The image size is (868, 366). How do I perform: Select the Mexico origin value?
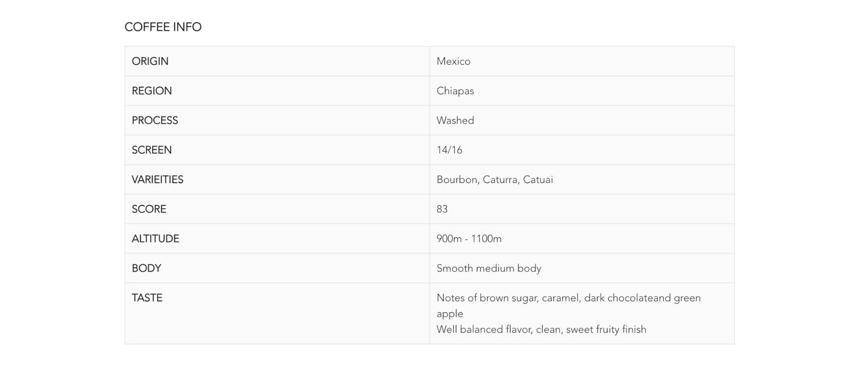(454, 61)
